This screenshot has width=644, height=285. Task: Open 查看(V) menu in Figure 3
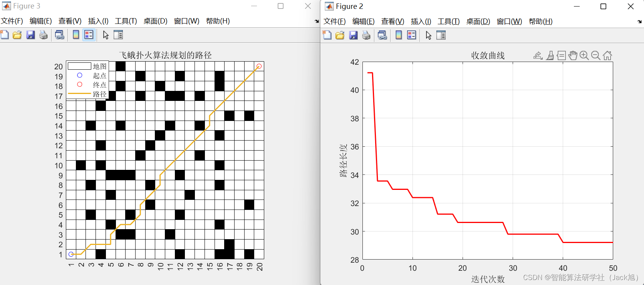coord(70,21)
